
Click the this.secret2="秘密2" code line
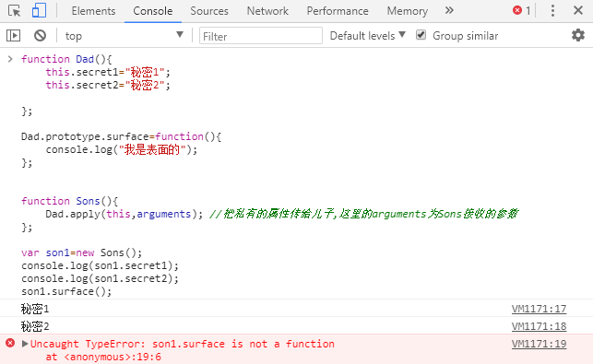(108, 85)
